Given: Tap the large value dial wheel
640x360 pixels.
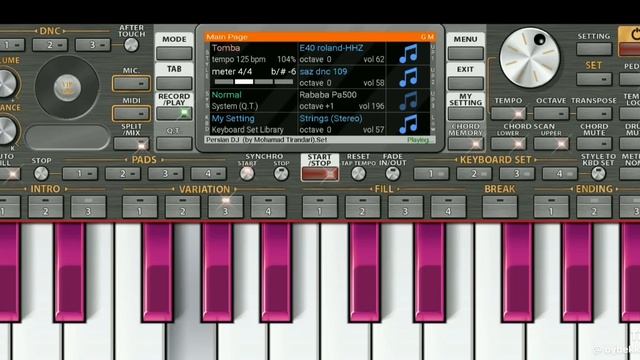Looking at the screenshot, I should point(529,58).
